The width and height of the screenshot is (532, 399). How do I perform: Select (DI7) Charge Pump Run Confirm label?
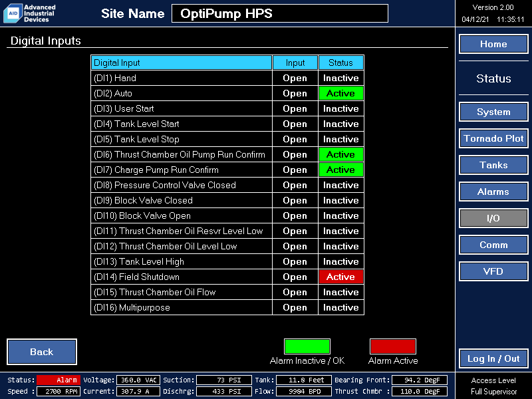click(156, 170)
